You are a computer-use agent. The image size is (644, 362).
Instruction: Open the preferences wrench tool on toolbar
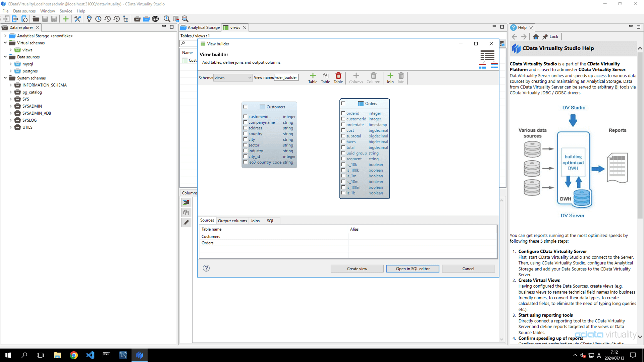point(77,19)
